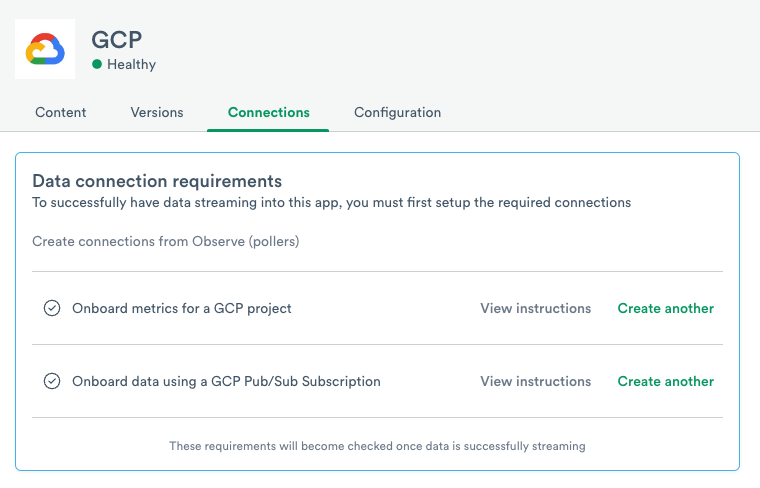Image resolution: width=760 pixels, height=488 pixels.
Task: Click the GCP app title
Action: click(x=117, y=40)
